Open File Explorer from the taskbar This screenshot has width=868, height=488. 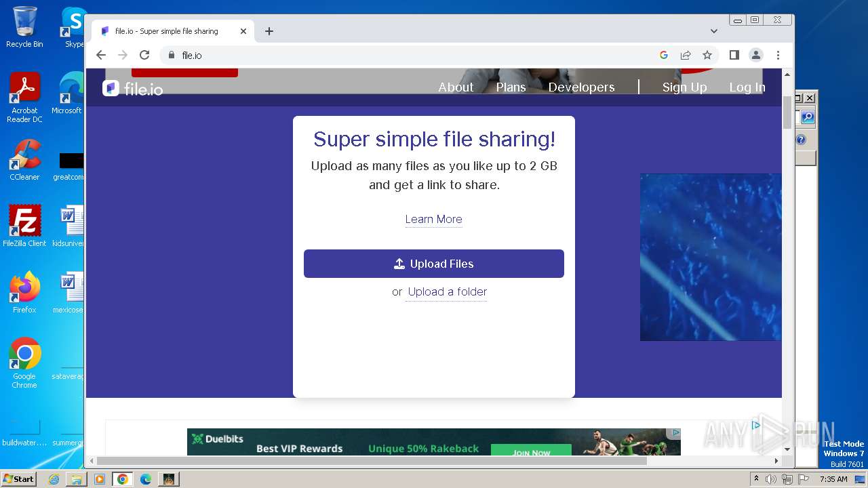pos(77,479)
